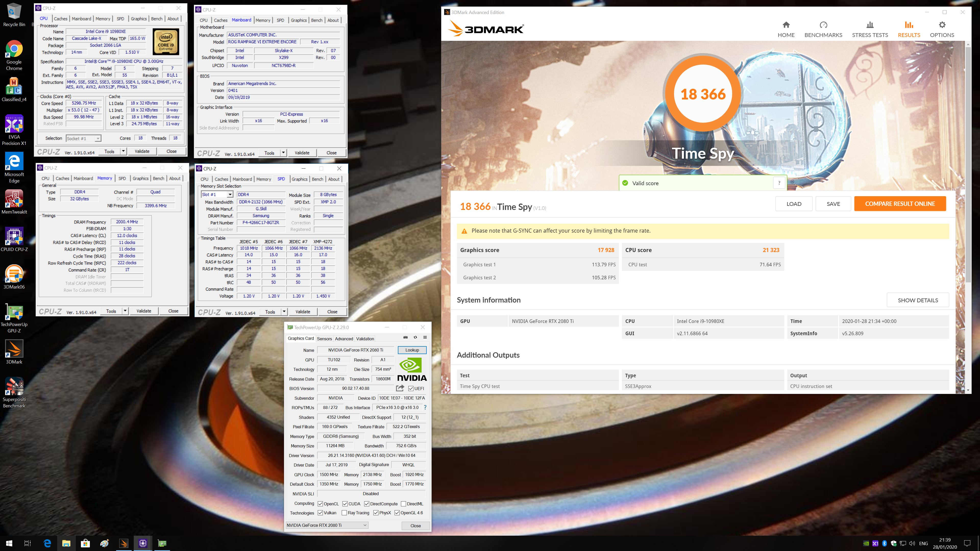980x551 pixels.
Task: Click the Valid score question mark
Action: pos(779,183)
